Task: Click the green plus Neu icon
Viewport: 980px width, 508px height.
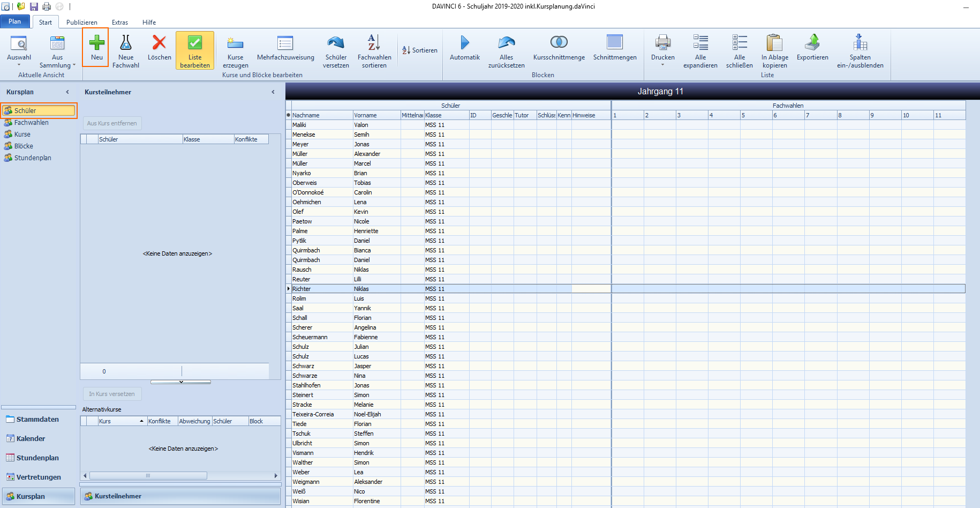Action: point(96,42)
